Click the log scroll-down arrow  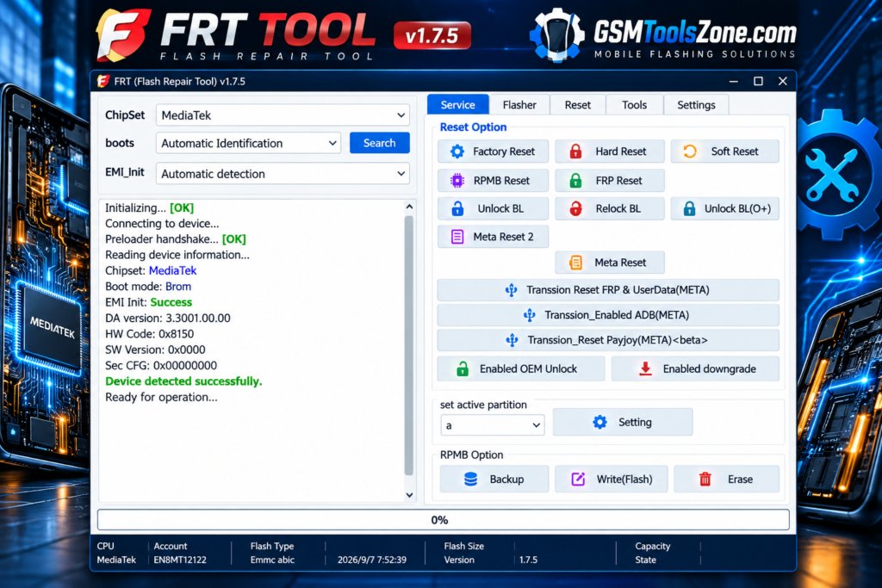(409, 495)
